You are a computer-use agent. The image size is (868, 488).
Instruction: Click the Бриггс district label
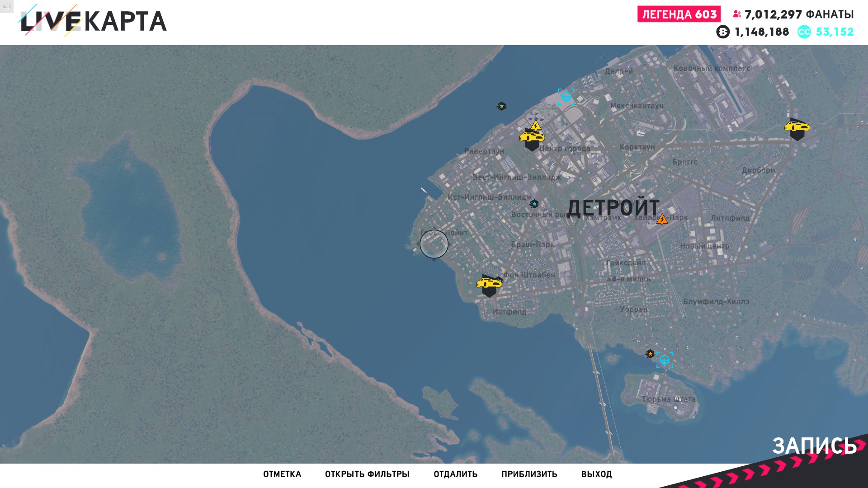point(684,162)
